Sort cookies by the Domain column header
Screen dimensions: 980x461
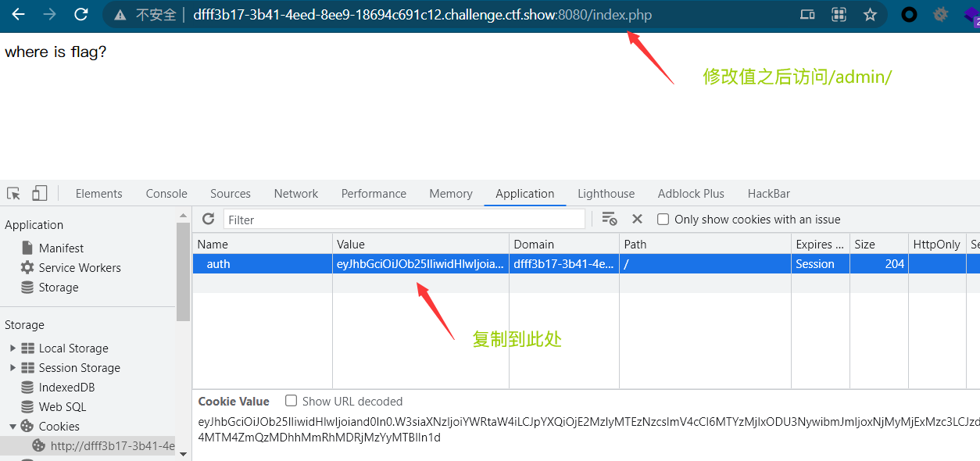click(x=564, y=244)
